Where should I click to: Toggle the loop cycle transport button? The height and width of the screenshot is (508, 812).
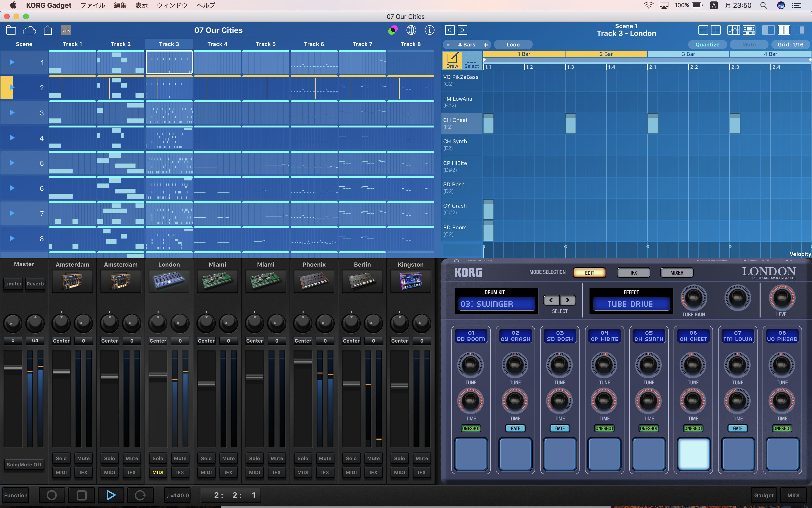[x=140, y=495]
